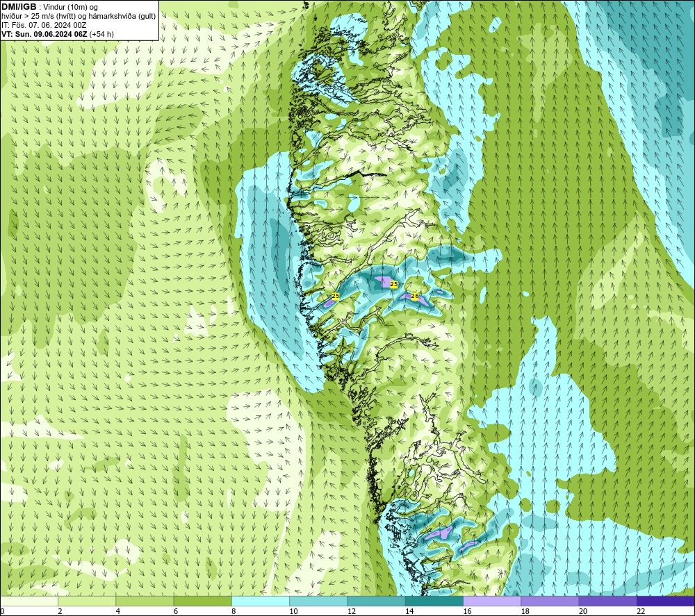Click the scale label '10'
The width and height of the screenshot is (695, 616).
(x=293, y=612)
